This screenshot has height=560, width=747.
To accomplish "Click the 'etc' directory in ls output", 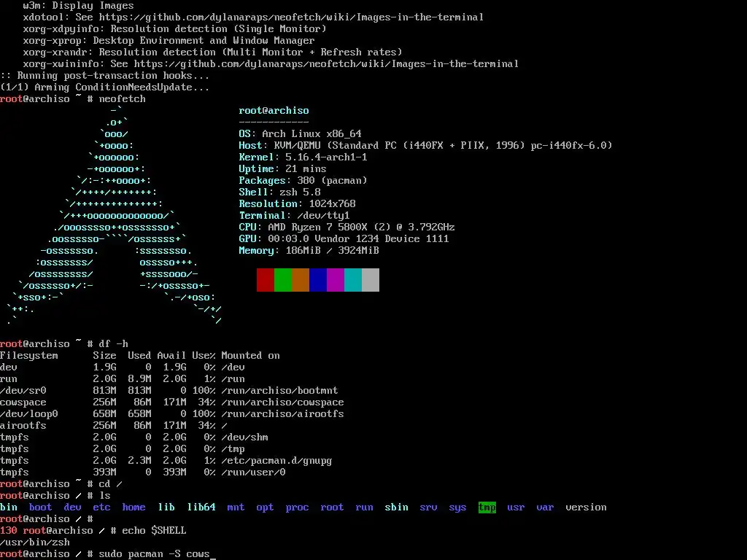I will pyautogui.click(x=101, y=507).
